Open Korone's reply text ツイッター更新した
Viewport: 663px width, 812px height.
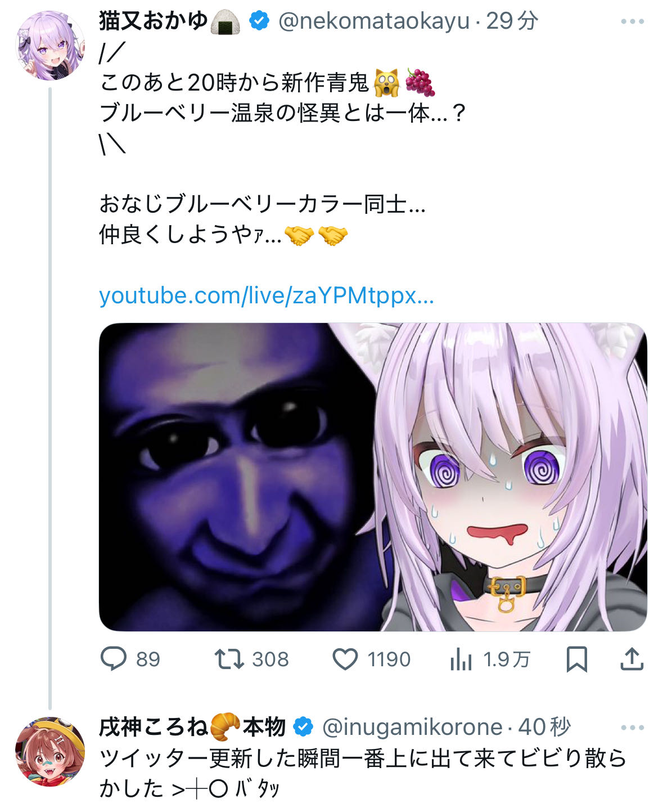coord(363,774)
